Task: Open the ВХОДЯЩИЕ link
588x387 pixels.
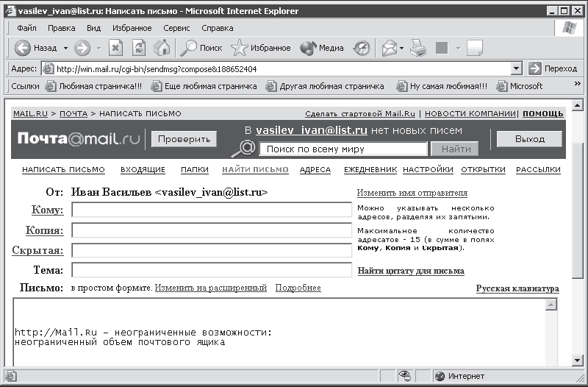Action: 143,170
